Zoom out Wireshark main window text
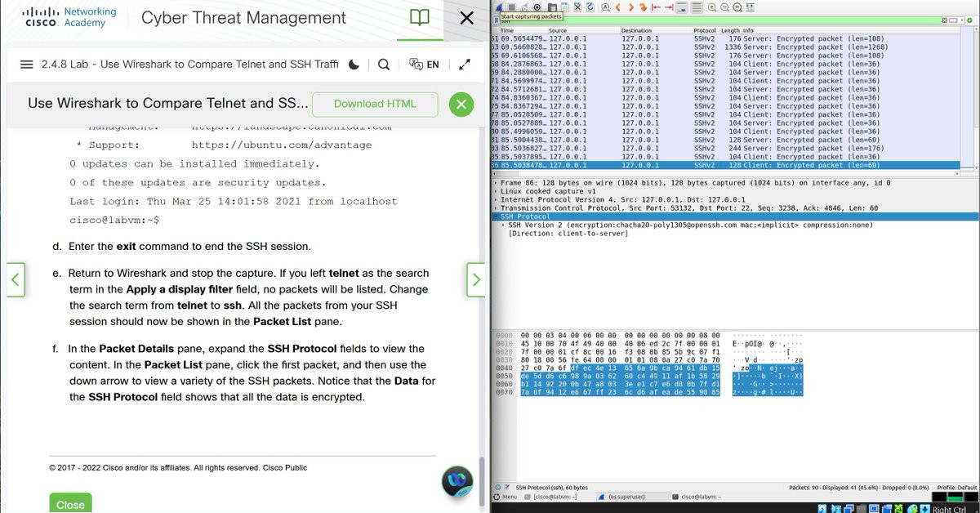The image size is (980, 513). pyautogui.click(x=724, y=7)
